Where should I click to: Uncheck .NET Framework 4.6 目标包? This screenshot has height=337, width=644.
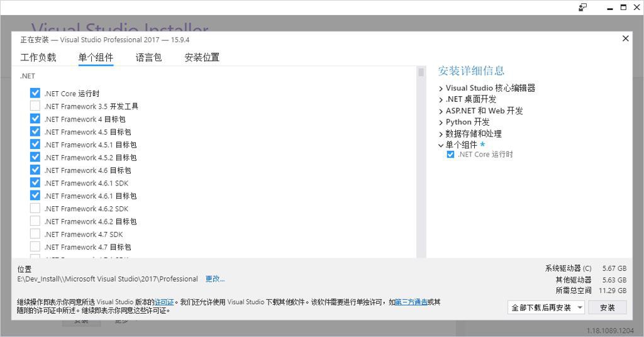tap(35, 170)
